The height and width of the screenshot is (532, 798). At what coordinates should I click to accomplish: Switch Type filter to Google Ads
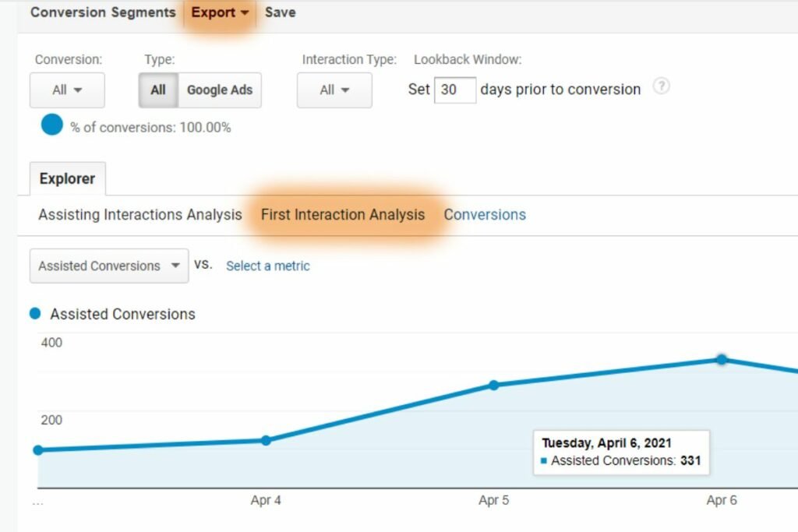coord(220,90)
